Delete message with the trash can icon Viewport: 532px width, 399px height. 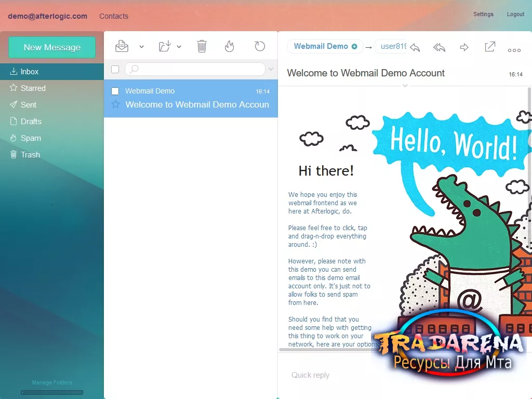[202, 46]
